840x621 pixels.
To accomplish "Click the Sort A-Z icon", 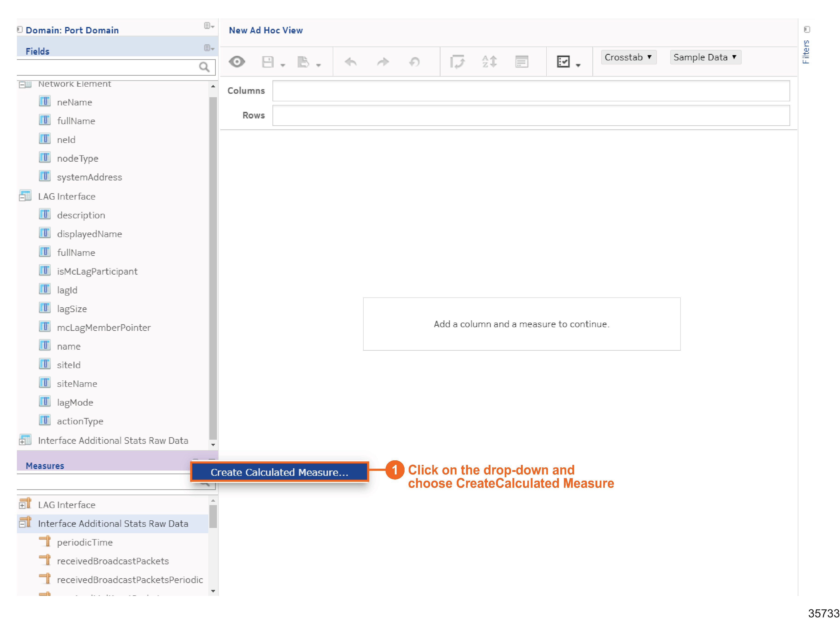I will point(489,62).
